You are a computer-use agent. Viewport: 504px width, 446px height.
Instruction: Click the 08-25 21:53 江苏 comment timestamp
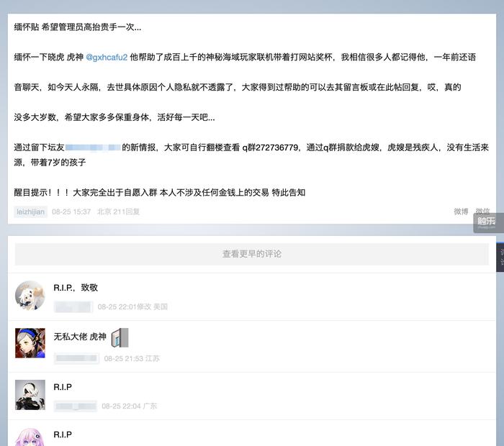tap(132, 358)
